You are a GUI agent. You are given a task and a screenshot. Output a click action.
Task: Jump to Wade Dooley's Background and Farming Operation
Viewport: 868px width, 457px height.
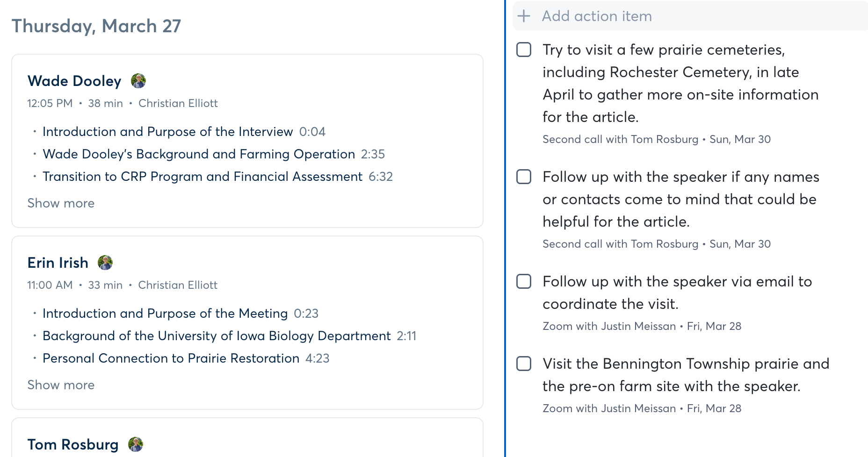[x=199, y=154]
